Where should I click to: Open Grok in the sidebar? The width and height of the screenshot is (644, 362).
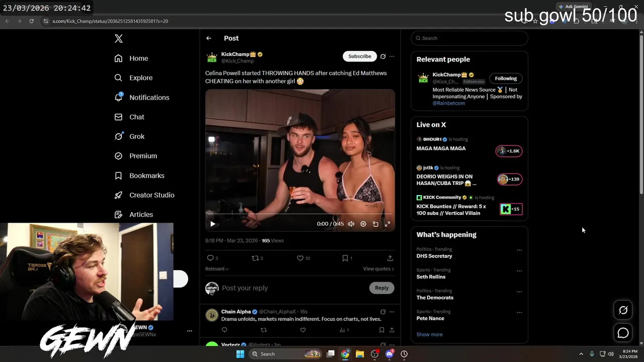(129, 136)
